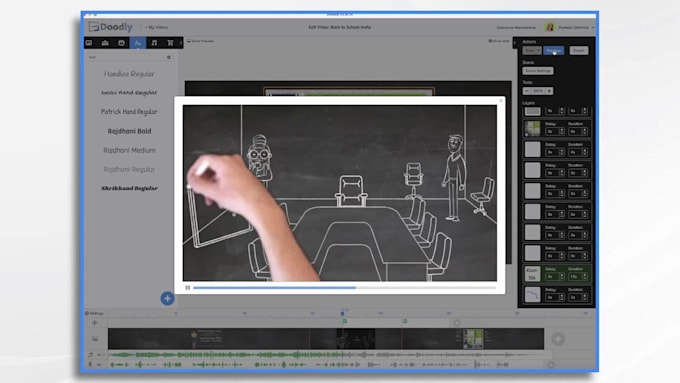Close the preview popup window

tap(501, 101)
